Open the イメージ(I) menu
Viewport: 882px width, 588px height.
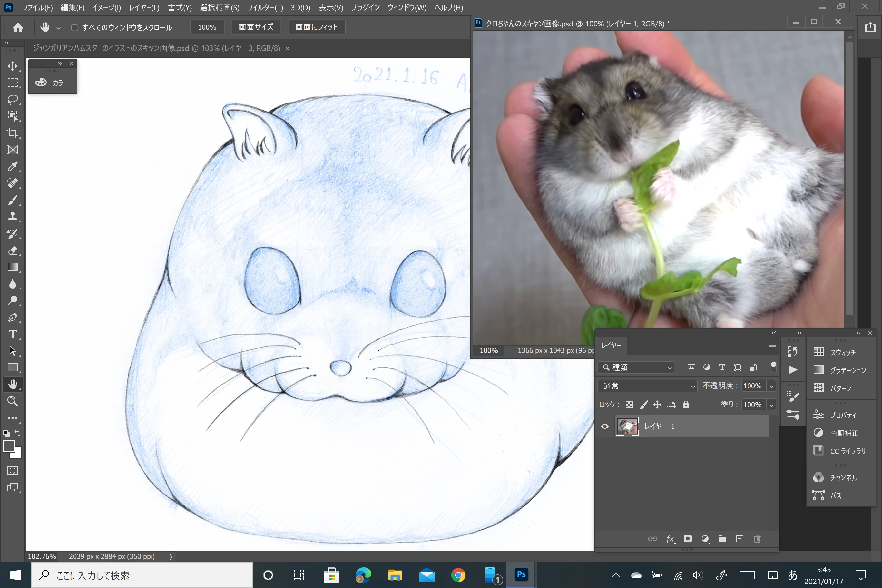tap(106, 7)
